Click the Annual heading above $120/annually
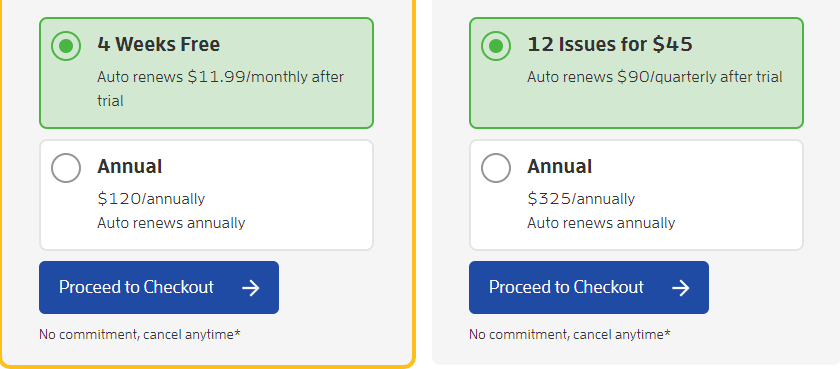The image size is (840, 369). (130, 167)
